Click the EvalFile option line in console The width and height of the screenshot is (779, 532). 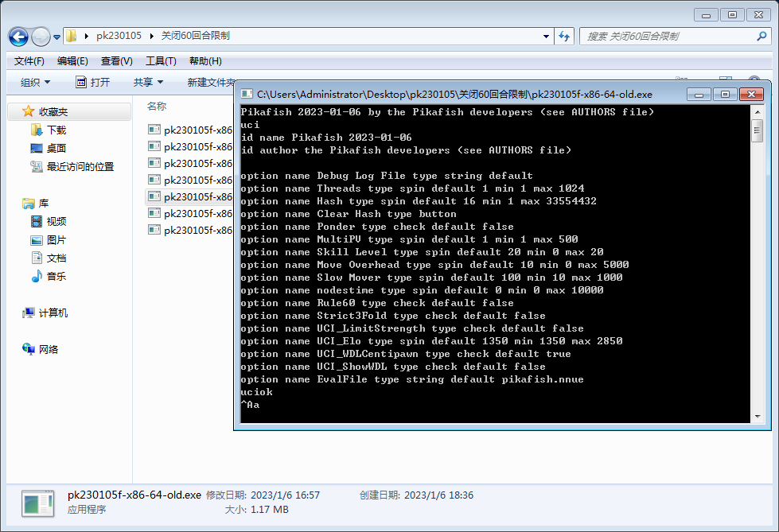(412, 379)
